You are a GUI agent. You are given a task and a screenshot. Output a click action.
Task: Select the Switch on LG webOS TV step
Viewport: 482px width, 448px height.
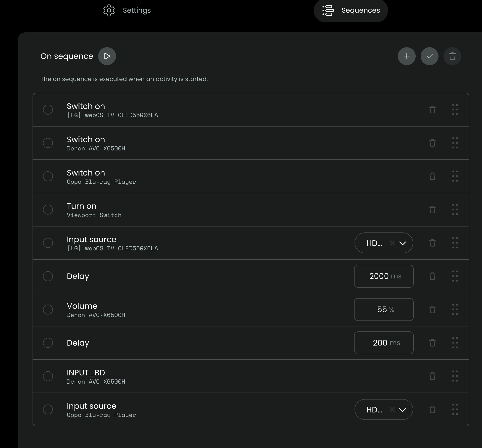pos(48,110)
